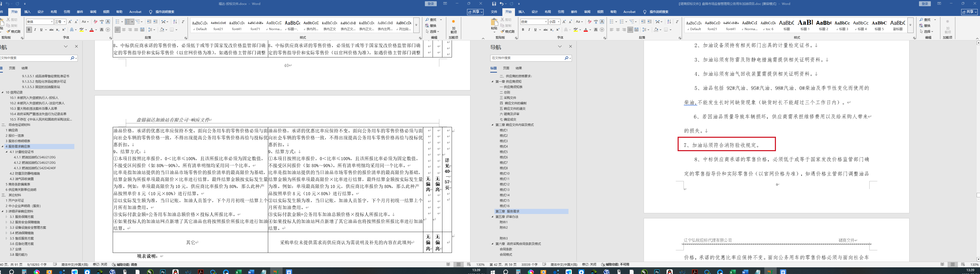Open 文件 menu in right Word window
The width and height of the screenshot is (980, 274).
(494, 12)
